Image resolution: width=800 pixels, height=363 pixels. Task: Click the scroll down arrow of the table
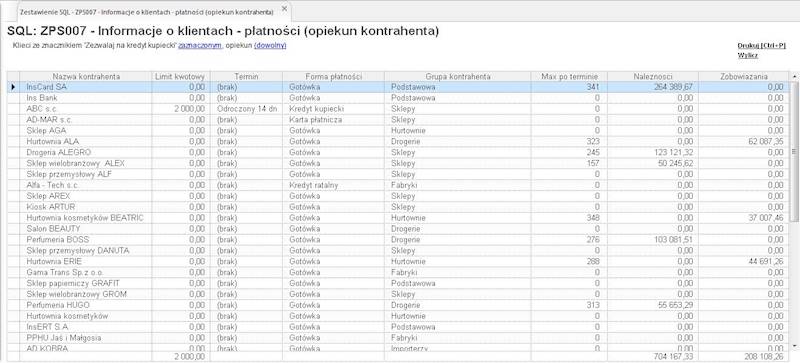click(794, 346)
